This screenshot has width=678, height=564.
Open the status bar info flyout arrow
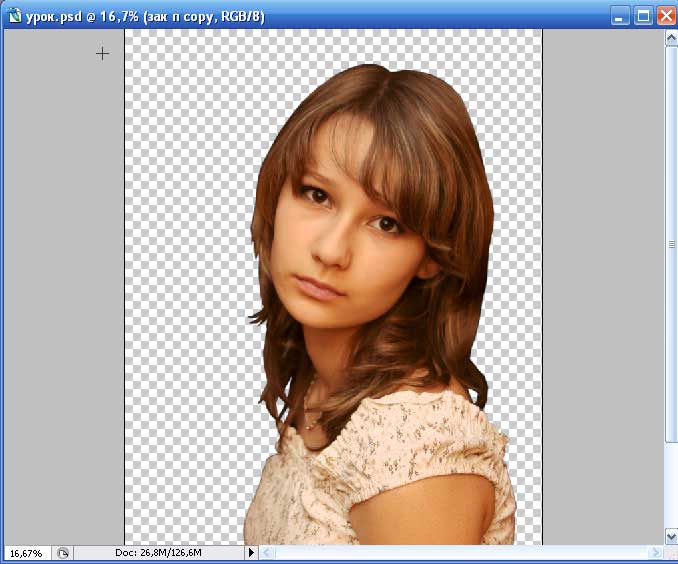251,553
